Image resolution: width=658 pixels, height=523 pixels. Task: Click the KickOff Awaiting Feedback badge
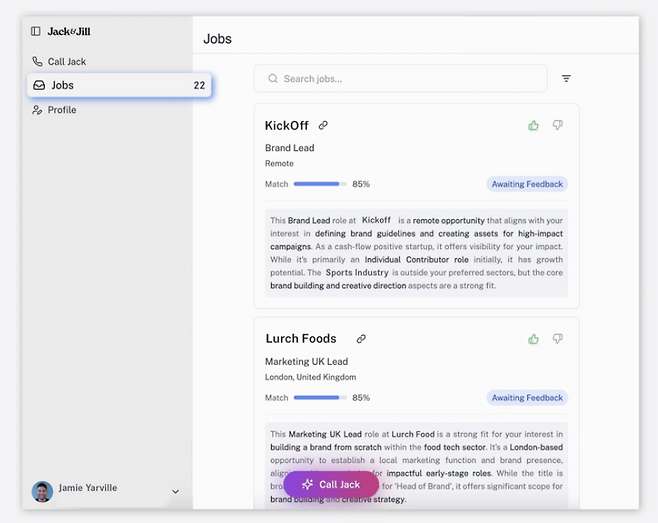click(526, 184)
